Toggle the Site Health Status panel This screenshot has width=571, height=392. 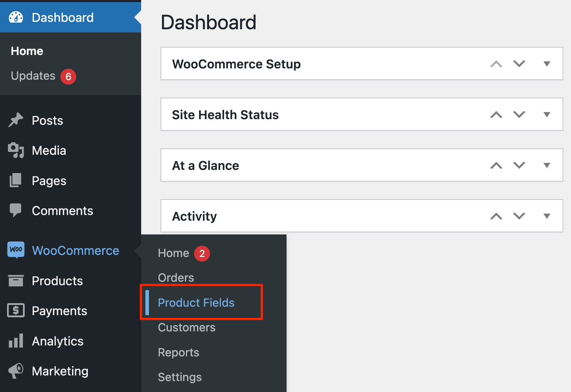(547, 115)
